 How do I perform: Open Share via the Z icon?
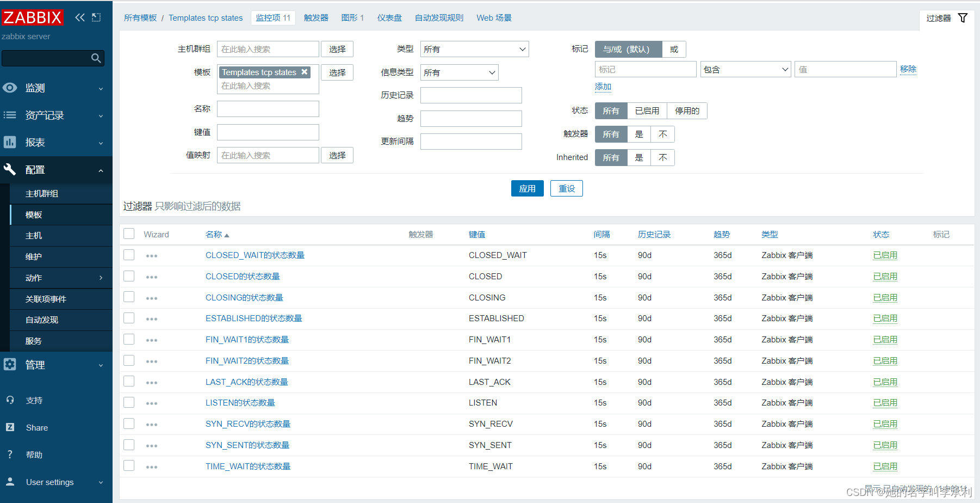click(10, 427)
